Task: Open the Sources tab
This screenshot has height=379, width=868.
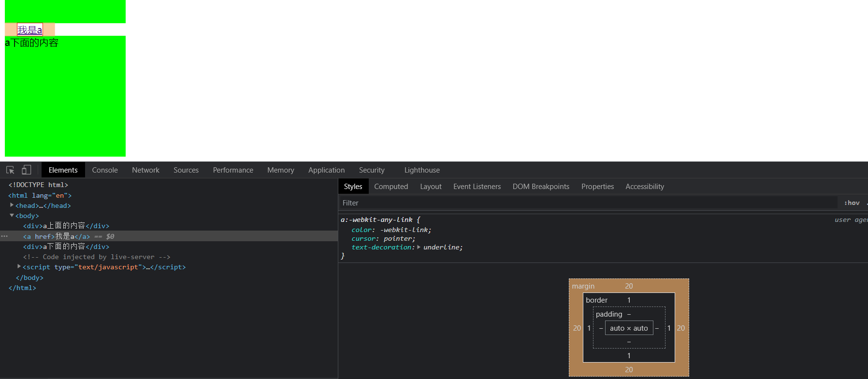Action: click(186, 170)
